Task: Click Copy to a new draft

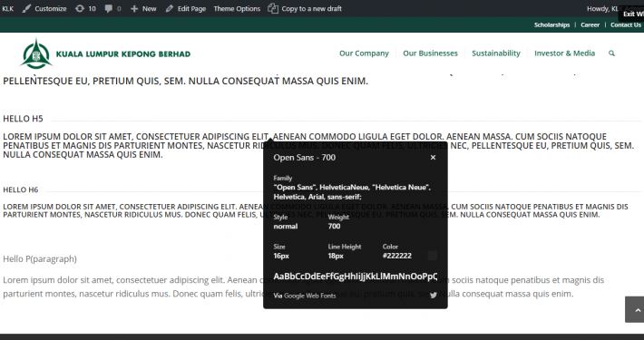Action: tap(305, 9)
